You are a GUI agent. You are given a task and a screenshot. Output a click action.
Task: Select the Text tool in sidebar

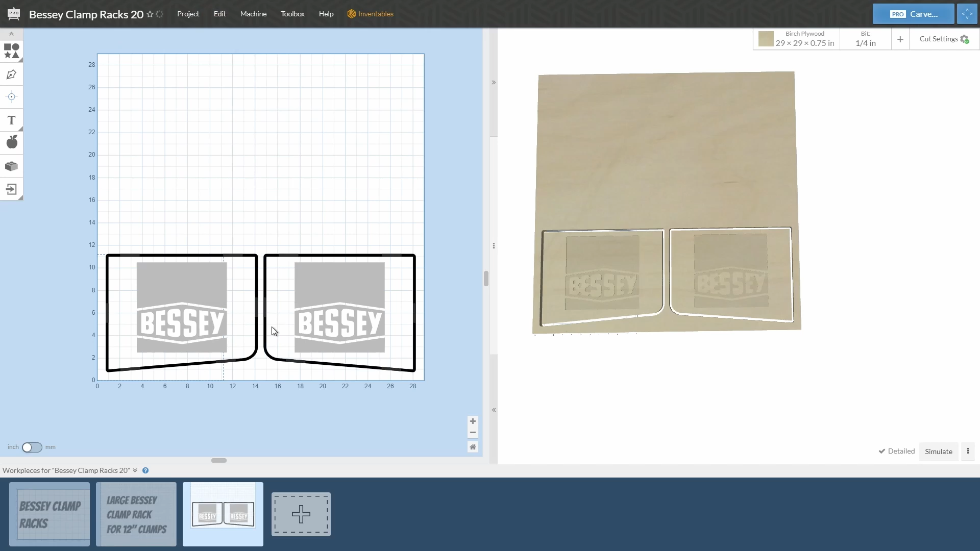pyautogui.click(x=11, y=119)
